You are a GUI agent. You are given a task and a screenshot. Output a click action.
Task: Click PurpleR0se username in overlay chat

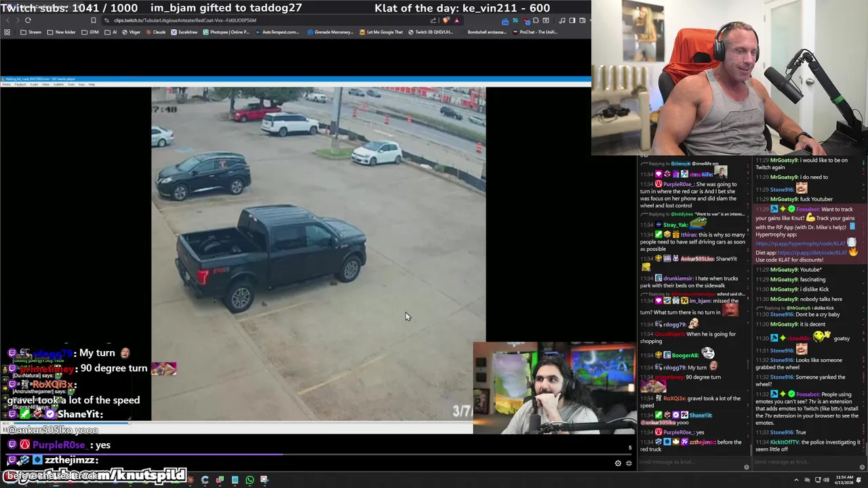pyautogui.click(x=59, y=445)
